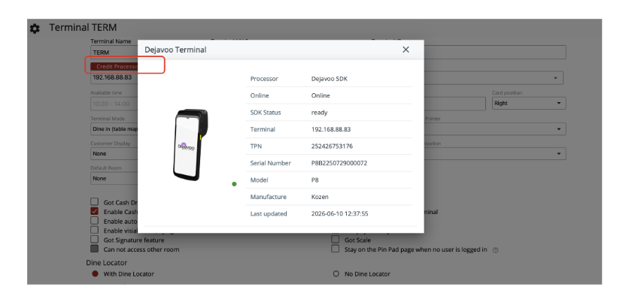Click the Last updated timestamp 2026-06-10 12:37:55
Screen dimensions: 644x299
click(x=339, y=213)
